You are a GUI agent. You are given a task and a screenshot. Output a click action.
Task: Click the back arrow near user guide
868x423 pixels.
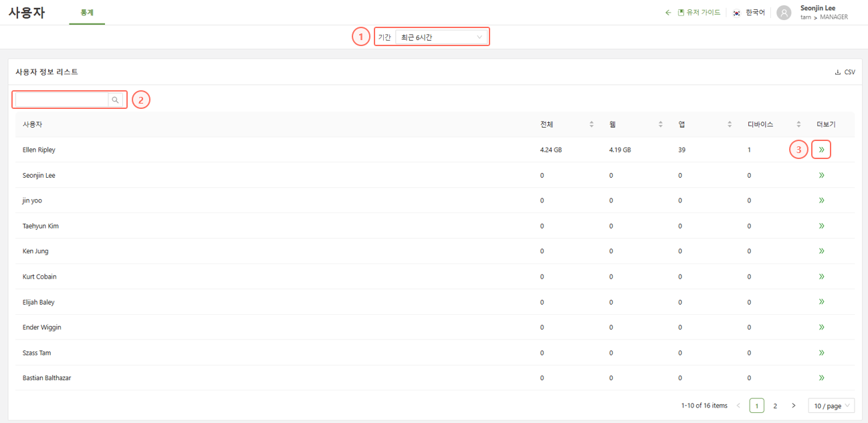[667, 13]
